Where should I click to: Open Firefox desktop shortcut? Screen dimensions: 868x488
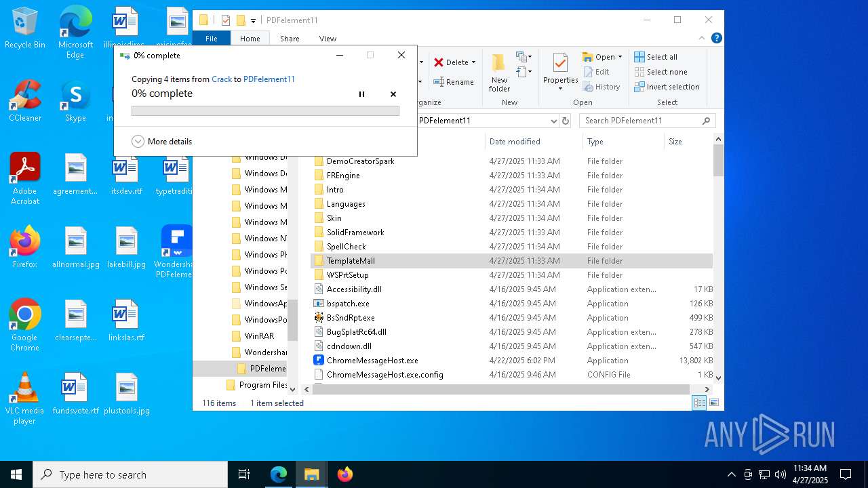(x=25, y=247)
